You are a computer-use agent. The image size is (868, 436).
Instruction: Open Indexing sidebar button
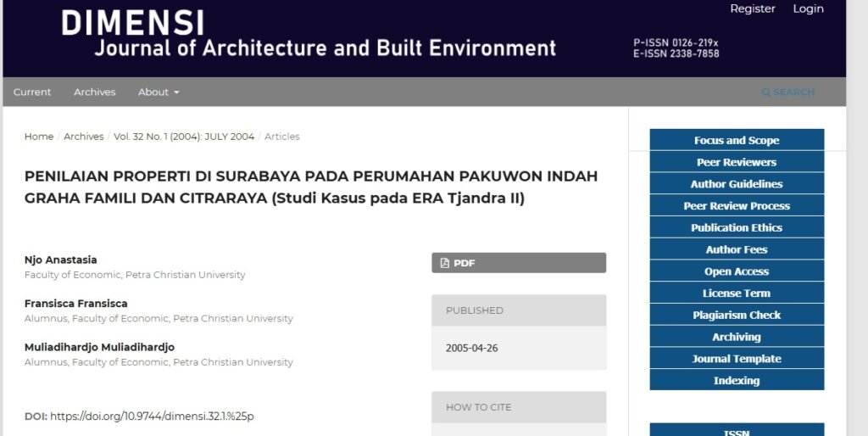coord(736,381)
